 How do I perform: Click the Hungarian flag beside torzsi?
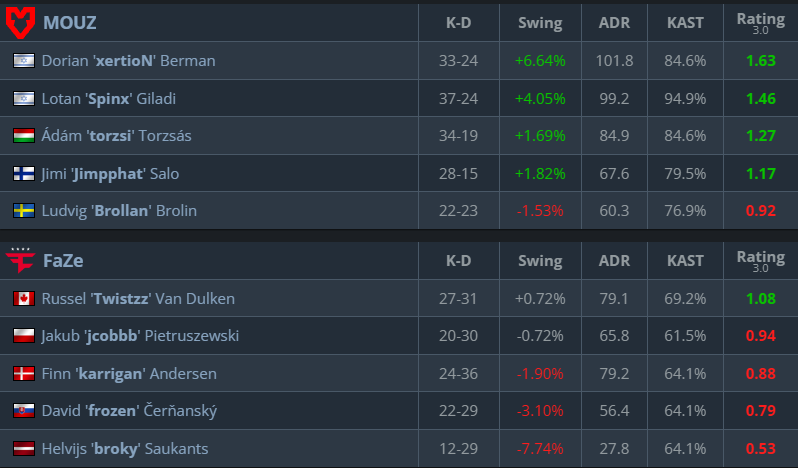[x=24, y=135]
